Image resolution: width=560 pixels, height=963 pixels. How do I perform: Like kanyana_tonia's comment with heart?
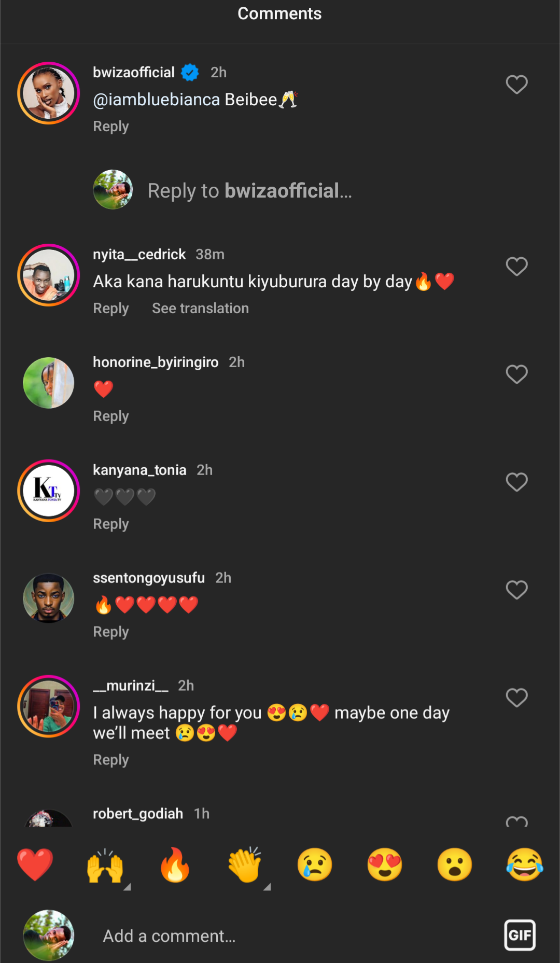[x=516, y=482]
